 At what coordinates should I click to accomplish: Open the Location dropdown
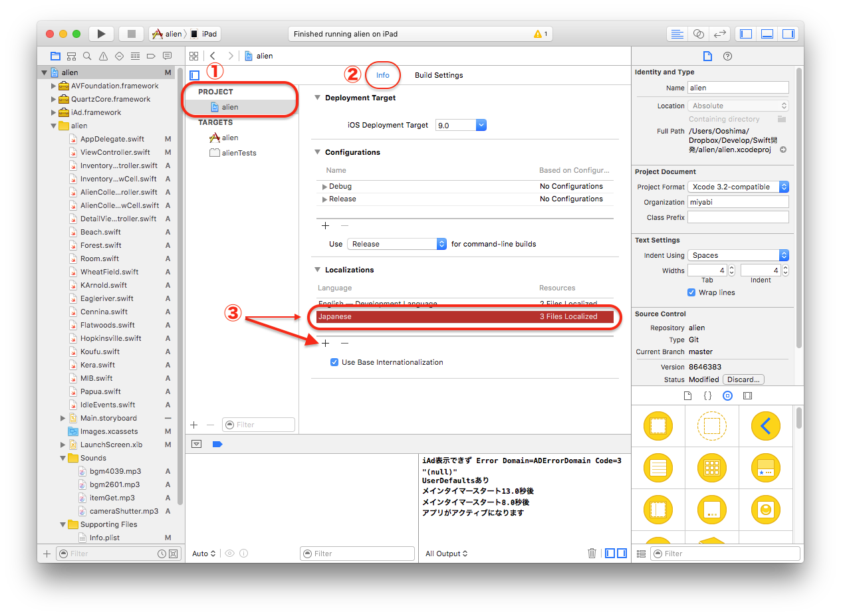(x=738, y=106)
